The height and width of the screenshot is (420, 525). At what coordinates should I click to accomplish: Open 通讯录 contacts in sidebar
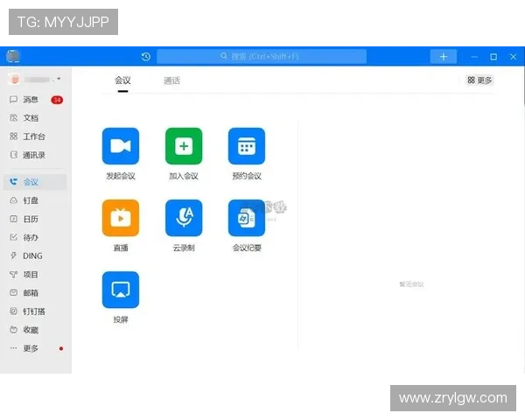35,155
